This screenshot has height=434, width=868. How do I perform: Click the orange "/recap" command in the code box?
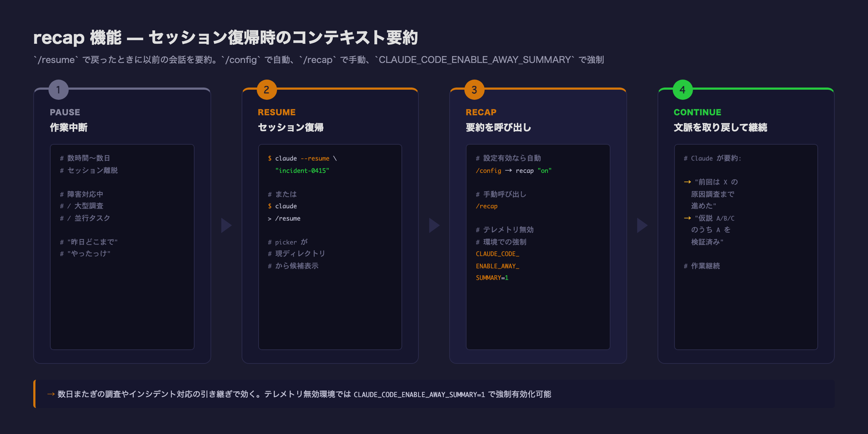(x=486, y=206)
